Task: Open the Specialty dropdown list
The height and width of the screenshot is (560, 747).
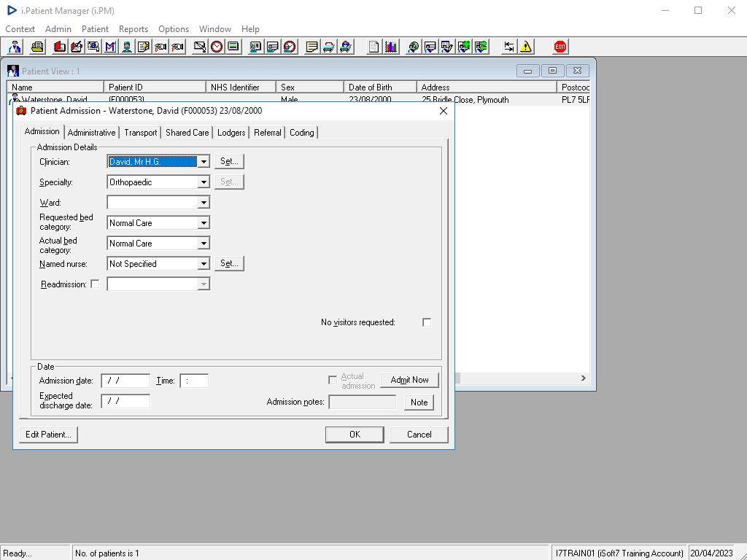Action: [x=204, y=182]
